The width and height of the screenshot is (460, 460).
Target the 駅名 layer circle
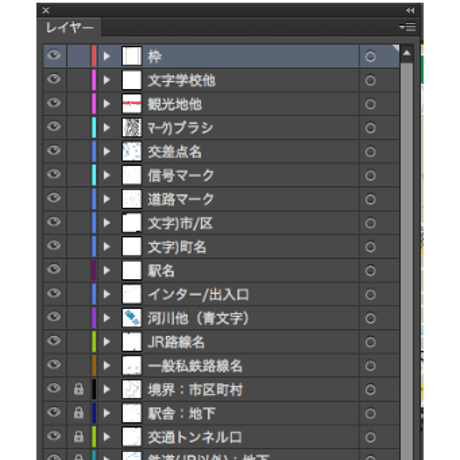(370, 271)
